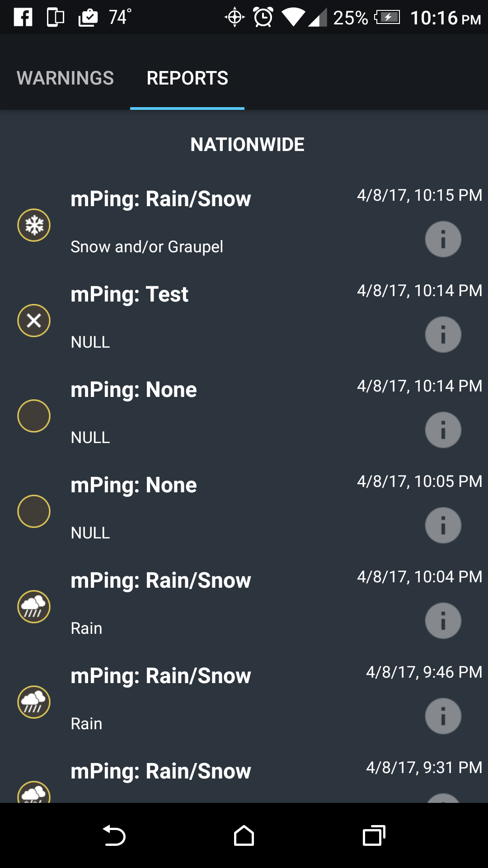Tap the rain cloud icon for 10:04 PM report
The width and height of the screenshot is (488, 868).
(34, 607)
